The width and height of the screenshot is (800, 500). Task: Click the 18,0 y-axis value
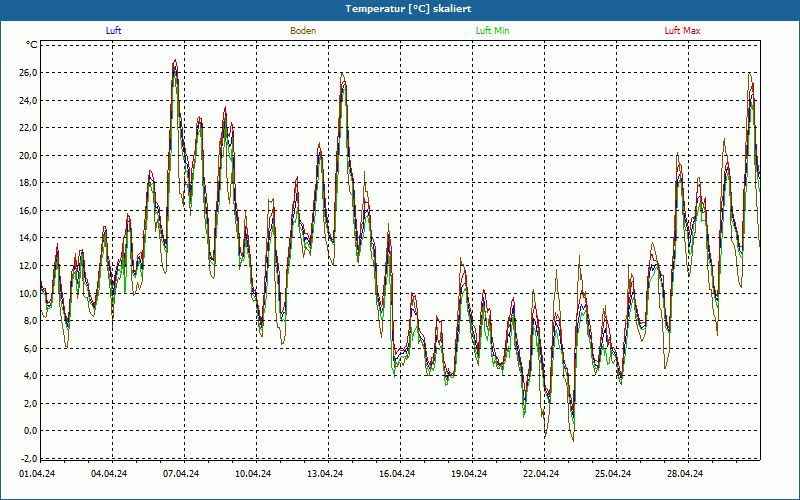coord(29,183)
